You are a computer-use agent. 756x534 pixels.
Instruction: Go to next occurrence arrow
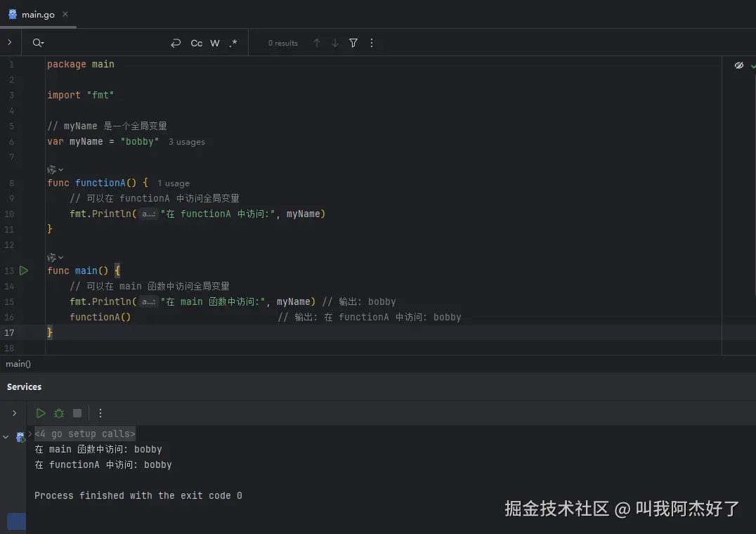pyautogui.click(x=335, y=43)
